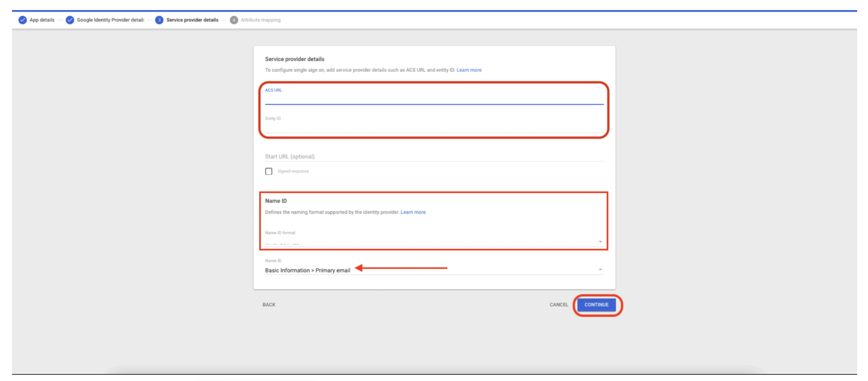
Task: Click the App details checkmark step icon
Action: (x=22, y=20)
